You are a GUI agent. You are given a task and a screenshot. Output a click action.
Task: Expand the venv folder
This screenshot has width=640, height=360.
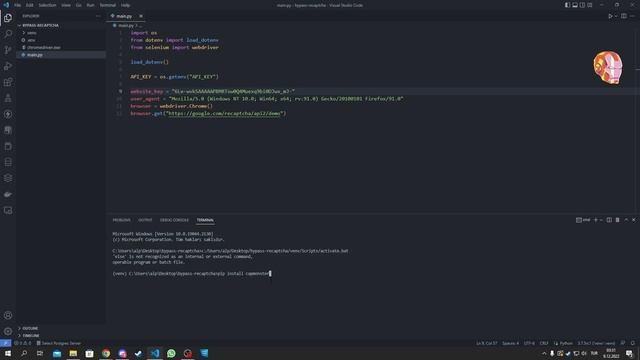click(32, 33)
